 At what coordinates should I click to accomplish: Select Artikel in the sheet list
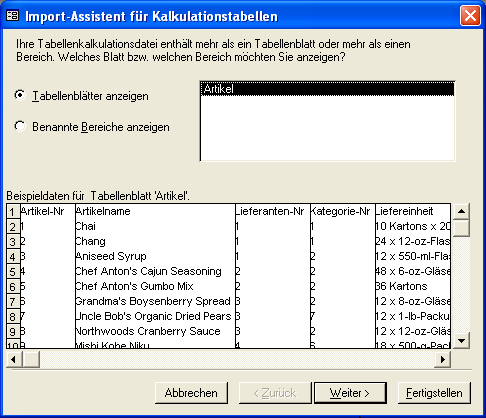[327, 89]
